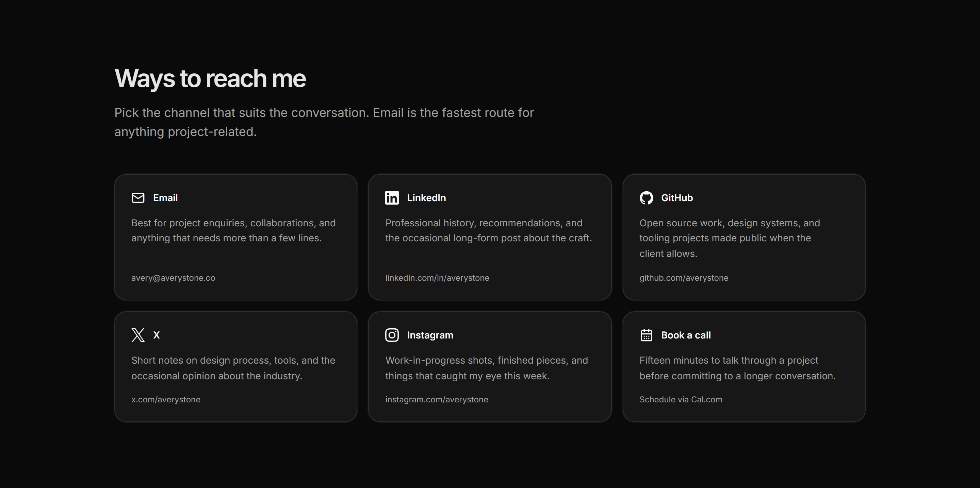The height and width of the screenshot is (488, 980).
Task: Open the avery@averystone.co email address
Action: tap(173, 278)
